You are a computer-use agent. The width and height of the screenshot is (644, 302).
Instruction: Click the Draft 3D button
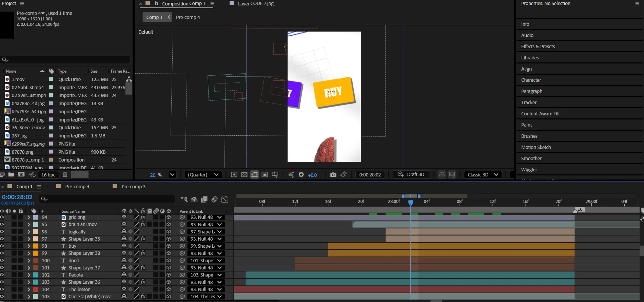(411, 175)
